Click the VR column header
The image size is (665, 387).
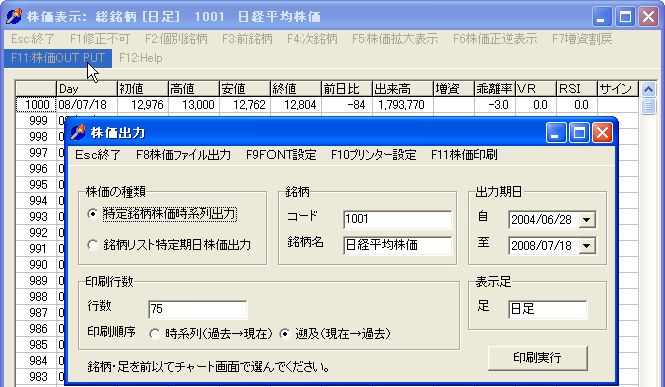pyautogui.click(x=536, y=89)
